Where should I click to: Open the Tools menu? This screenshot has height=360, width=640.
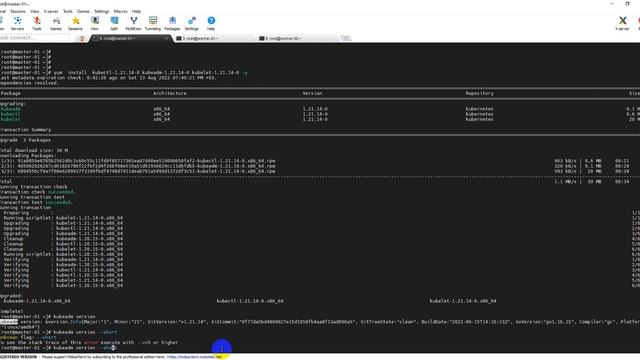(68, 11)
